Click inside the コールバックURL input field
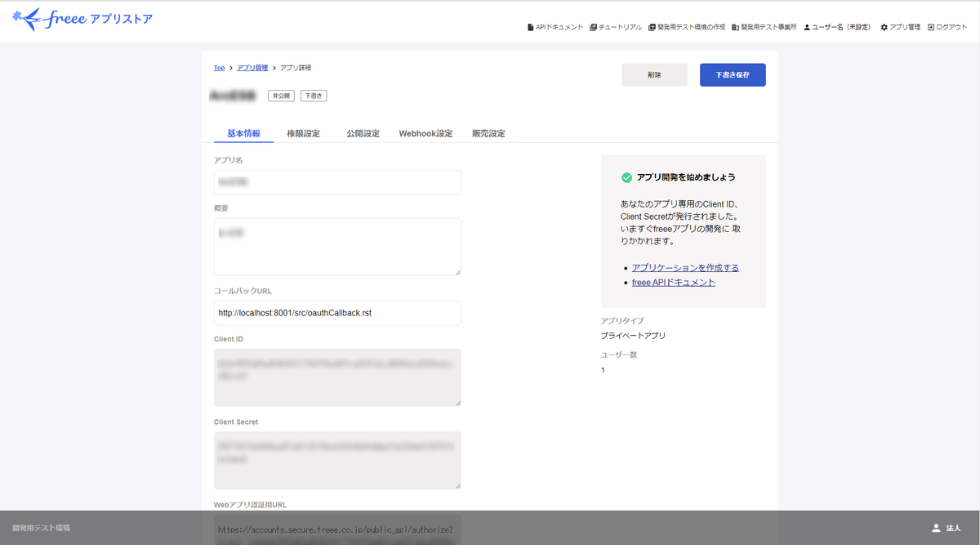 336,313
